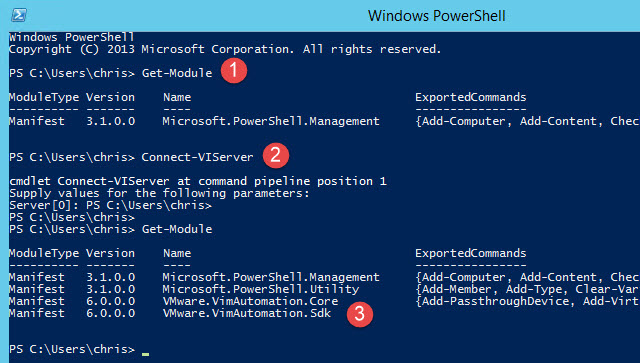Click the first Get-Module command text
Screen dimensions: 640x363
click(x=177, y=73)
